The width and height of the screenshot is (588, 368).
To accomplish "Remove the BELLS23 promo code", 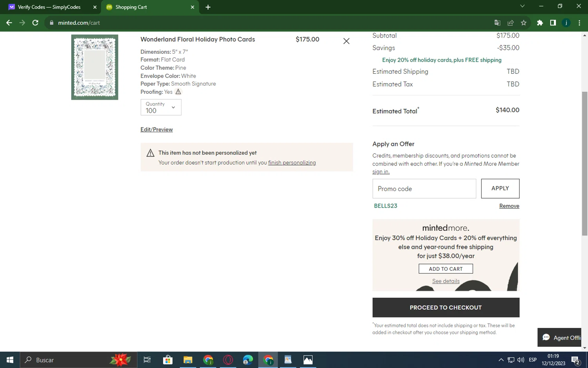I will point(509,206).
